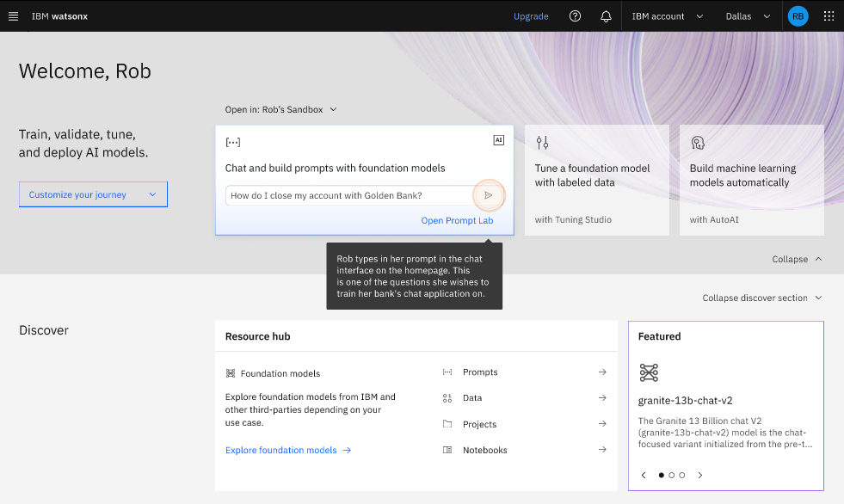Open the 'Open in: Rob's Sandbox' dropdown
This screenshot has width=844, height=504.
[x=281, y=110]
